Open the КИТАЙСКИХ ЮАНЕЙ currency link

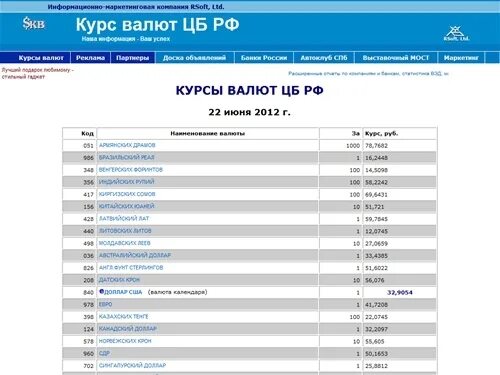pyautogui.click(x=126, y=206)
